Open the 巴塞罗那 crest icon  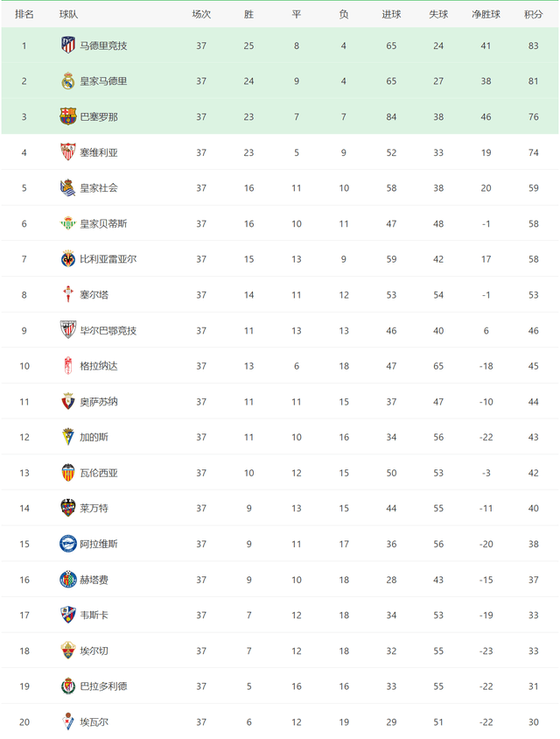pos(68,116)
